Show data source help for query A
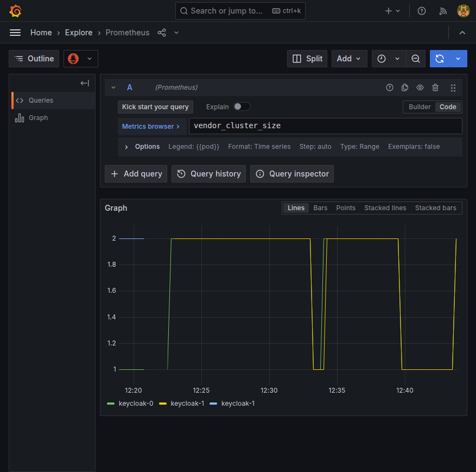Screen dimensions: 476x472 pyautogui.click(x=390, y=88)
